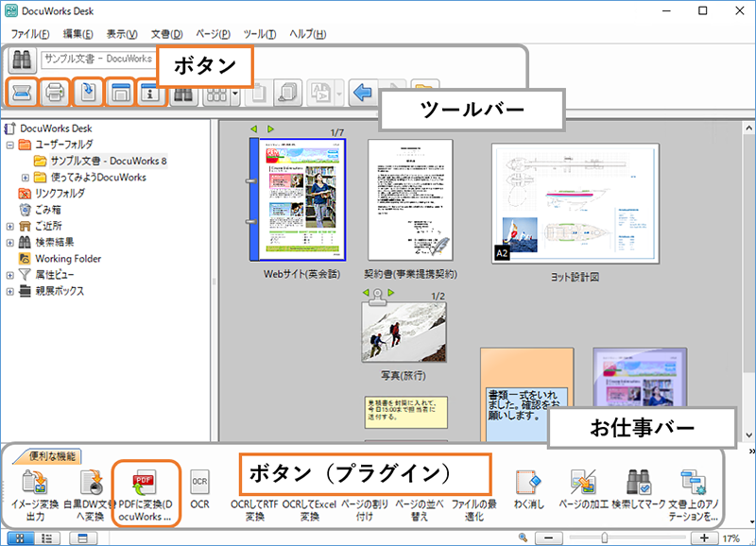Click the stacked pages bundle toolbar icon
756x546 pixels.
point(288,92)
